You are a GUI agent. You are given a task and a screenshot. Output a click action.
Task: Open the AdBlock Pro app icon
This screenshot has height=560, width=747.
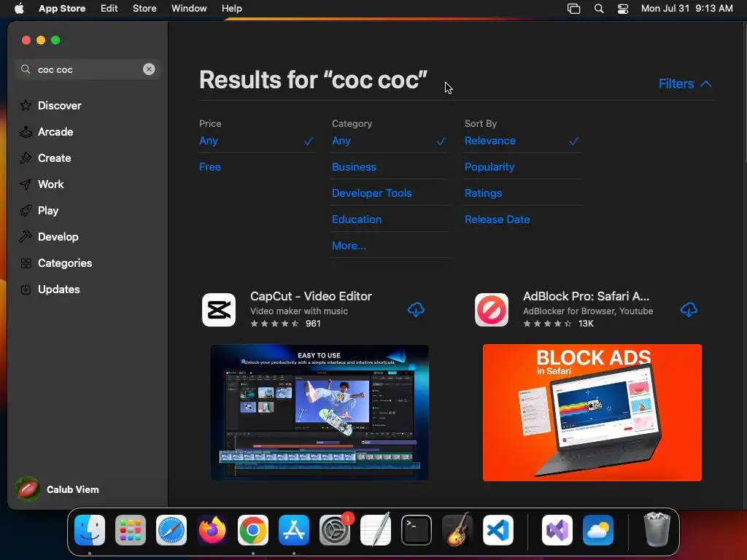[x=491, y=309]
